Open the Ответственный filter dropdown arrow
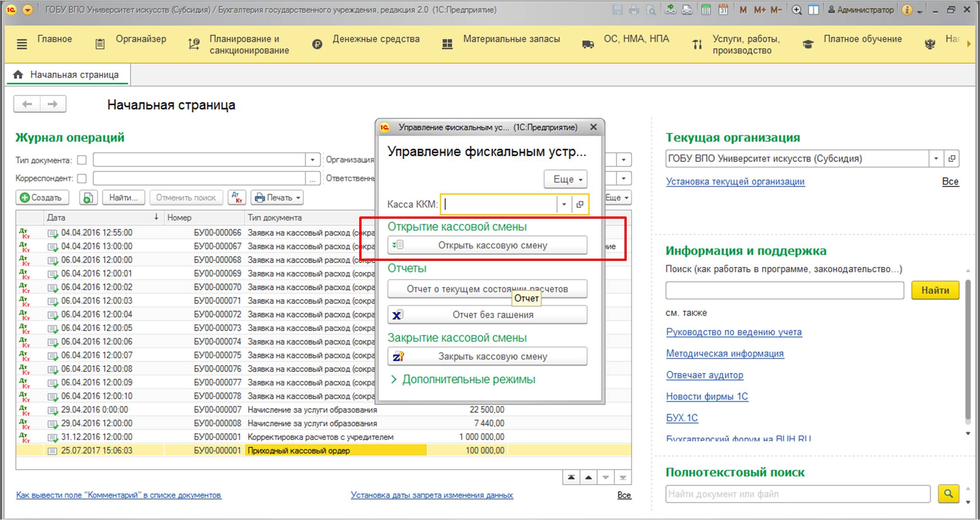980x520 pixels. click(624, 178)
